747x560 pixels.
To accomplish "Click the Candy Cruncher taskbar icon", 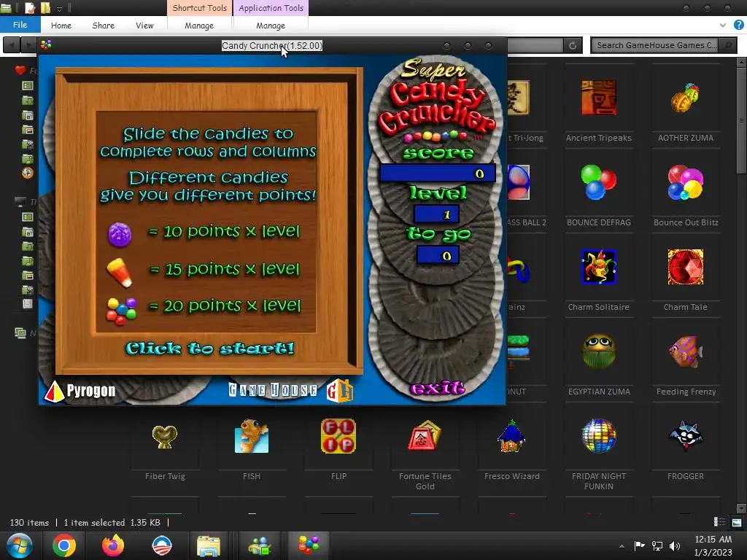I will (309, 545).
